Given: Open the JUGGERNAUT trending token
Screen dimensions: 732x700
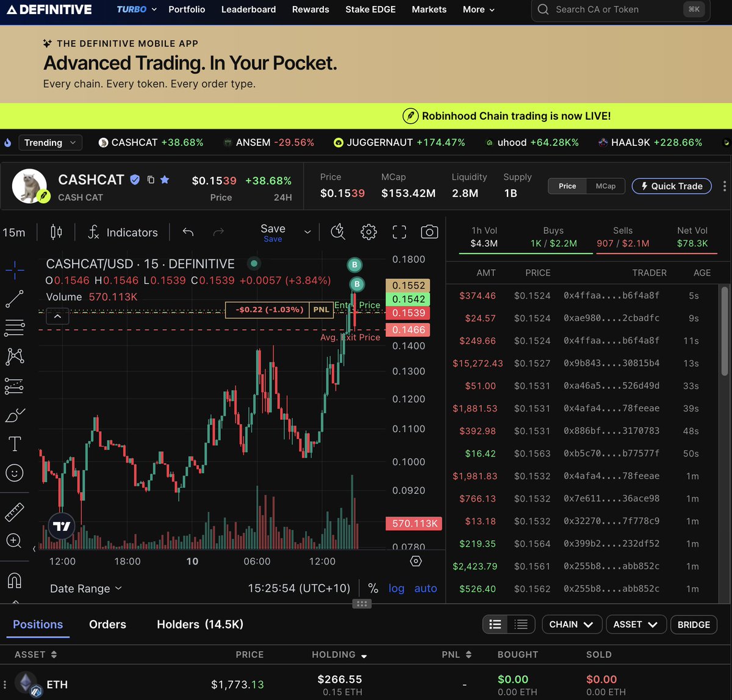Looking at the screenshot, I should [399, 143].
